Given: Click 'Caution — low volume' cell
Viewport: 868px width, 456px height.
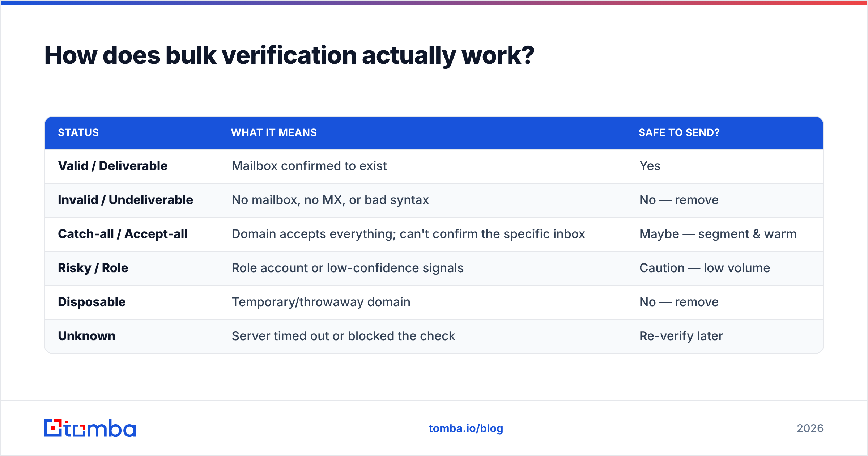Looking at the screenshot, I should pyautogui.click(x=724, y=268).
